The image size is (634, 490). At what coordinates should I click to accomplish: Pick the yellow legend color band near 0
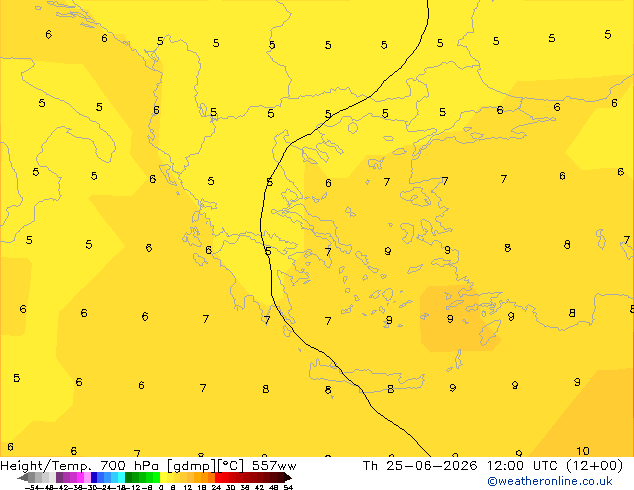tap(163, 477)
